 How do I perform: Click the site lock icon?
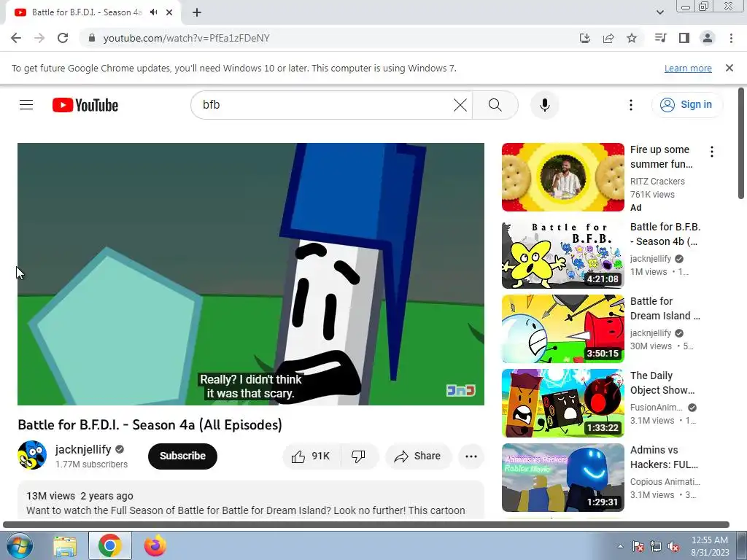[92, 38]
